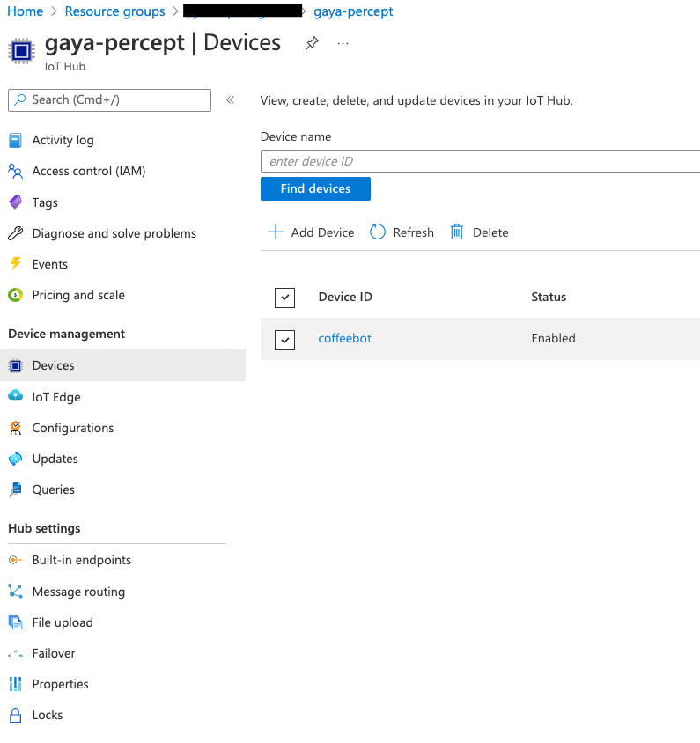The width and height of the screenshot is (700, 743).
Task: Click the Updates globe icon
Action: click(x=15, y=459)
